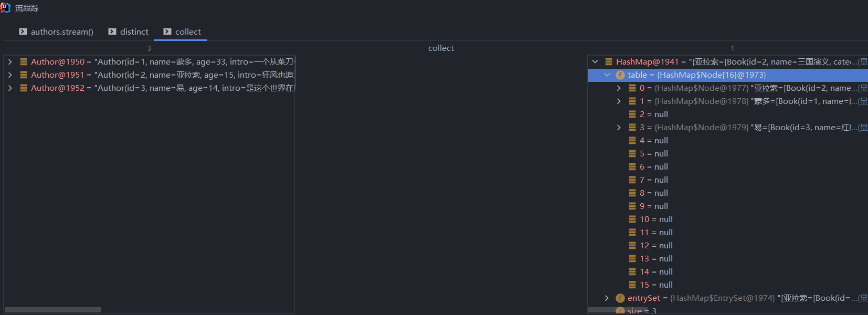
Task: Expand table index 3 HashMap node
Action: click(x=619, y=128)
